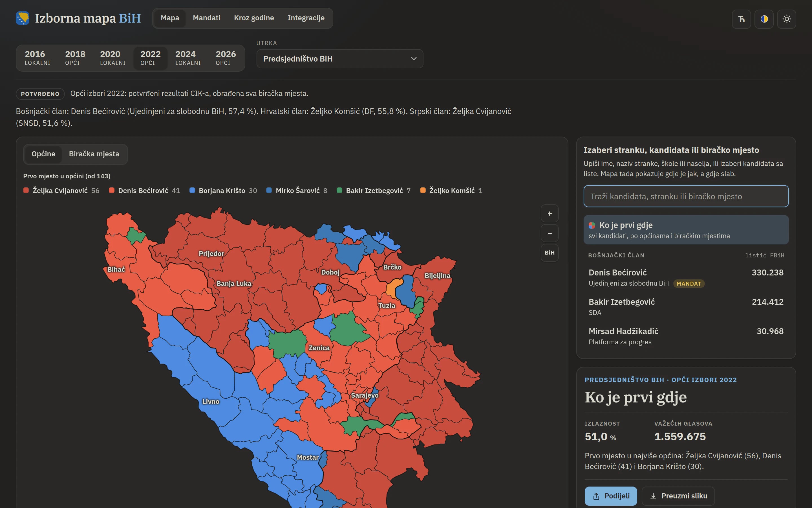Reset map view with BIH button

point(550,253)
